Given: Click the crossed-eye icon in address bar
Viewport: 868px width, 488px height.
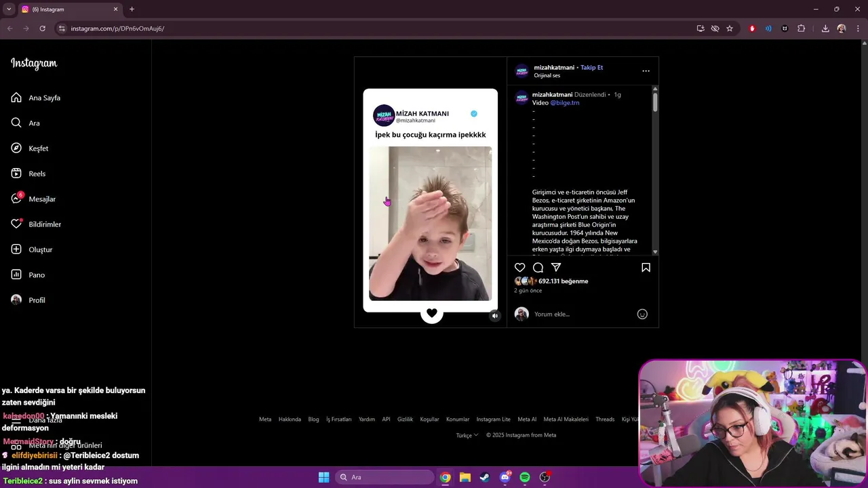Looking at the screenshot, I should 715,28.
